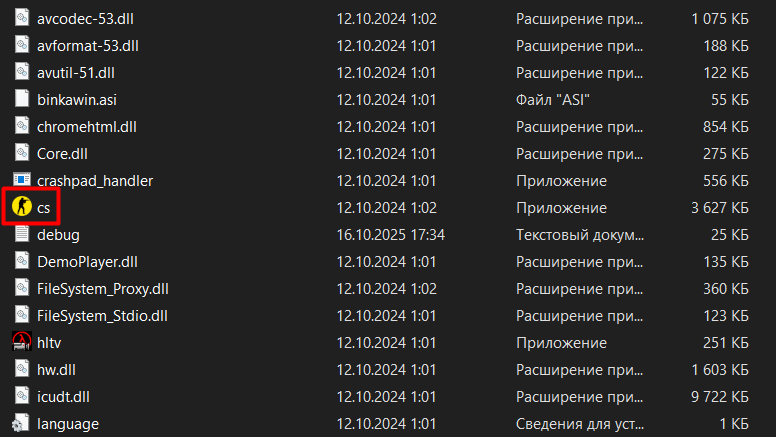Select the hw.dll file icon
Viewport: 776px width, 437px height.
click(x=21, y=369)
